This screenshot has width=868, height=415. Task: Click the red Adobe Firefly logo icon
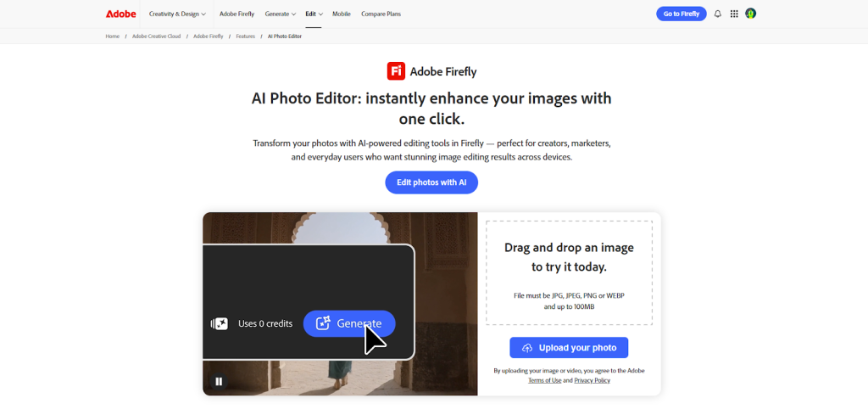[x=395, y=71]
